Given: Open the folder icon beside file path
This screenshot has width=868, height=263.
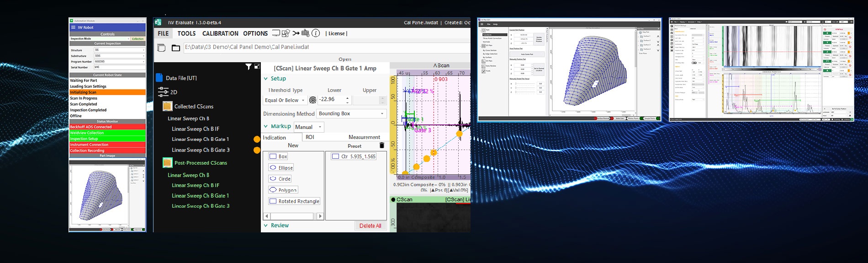Looking at the screenshot, I should point(176,48).
